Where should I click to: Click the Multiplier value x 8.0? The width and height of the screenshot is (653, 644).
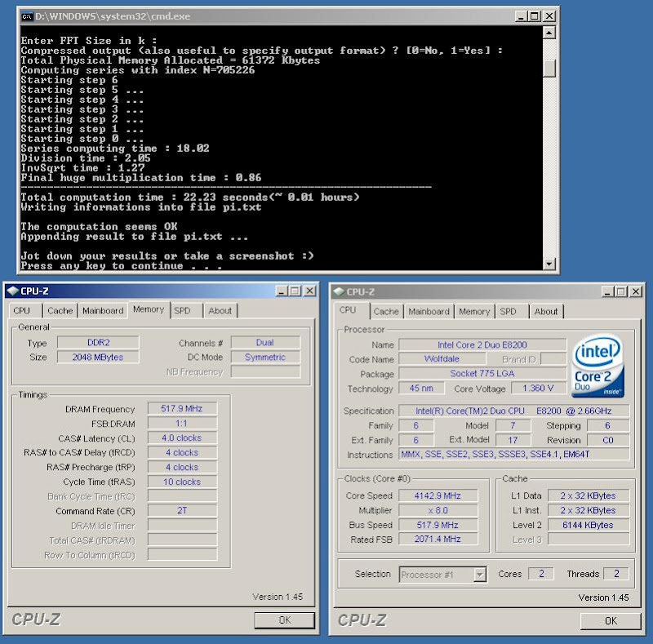(x=438, y=510)
